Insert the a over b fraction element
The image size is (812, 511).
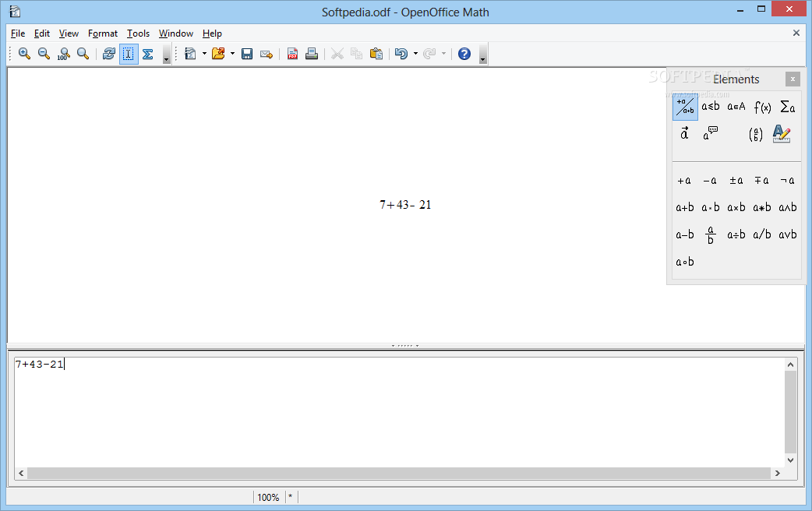click(711, 234)
